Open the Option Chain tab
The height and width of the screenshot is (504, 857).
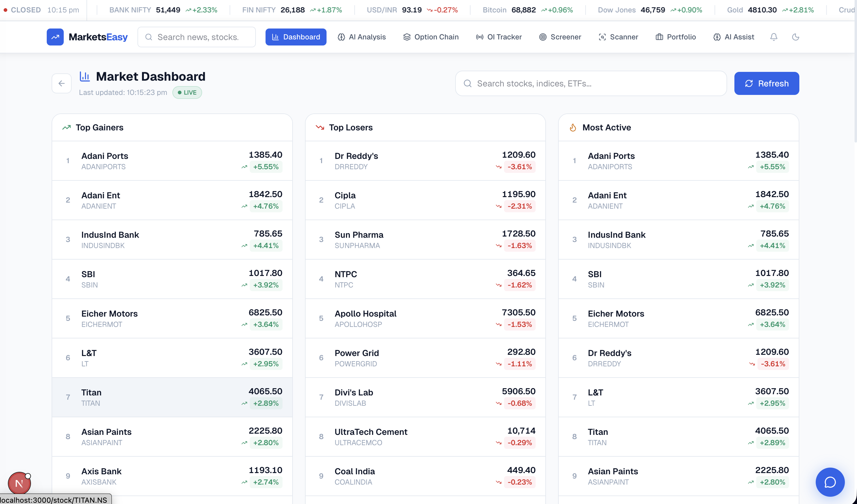click(x=431, y=37)
